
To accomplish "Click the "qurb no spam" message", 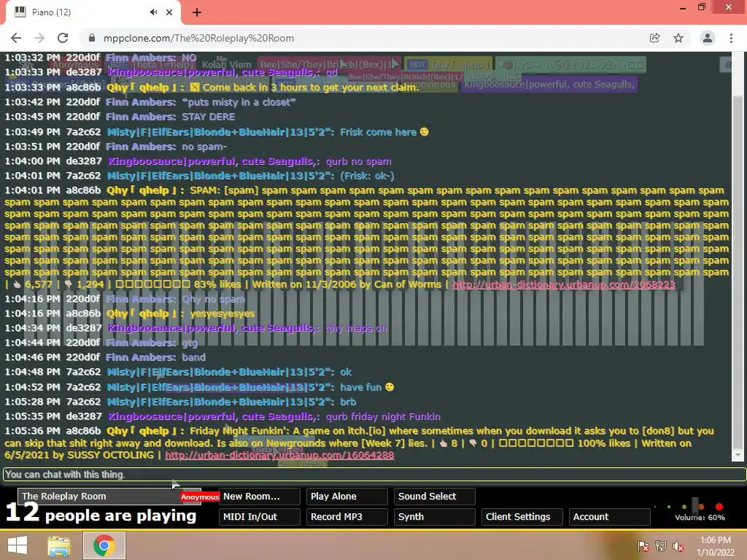I will point(359,161).
